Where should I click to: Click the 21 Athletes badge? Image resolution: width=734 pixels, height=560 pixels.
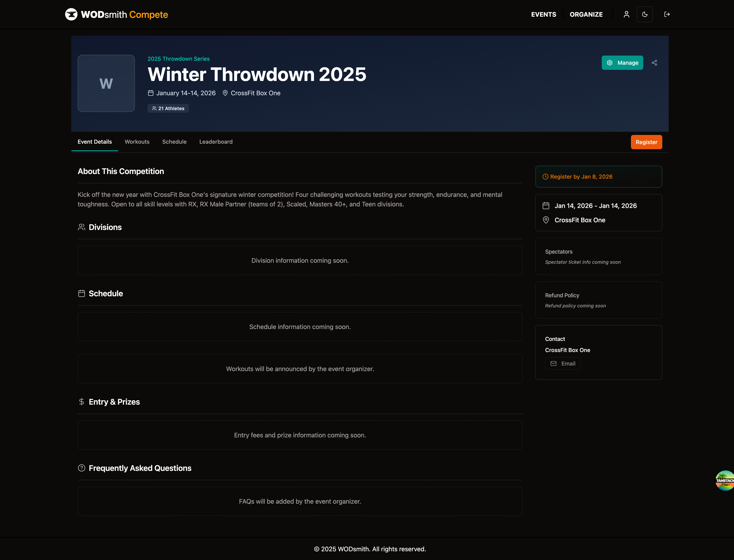coord(168,108)
